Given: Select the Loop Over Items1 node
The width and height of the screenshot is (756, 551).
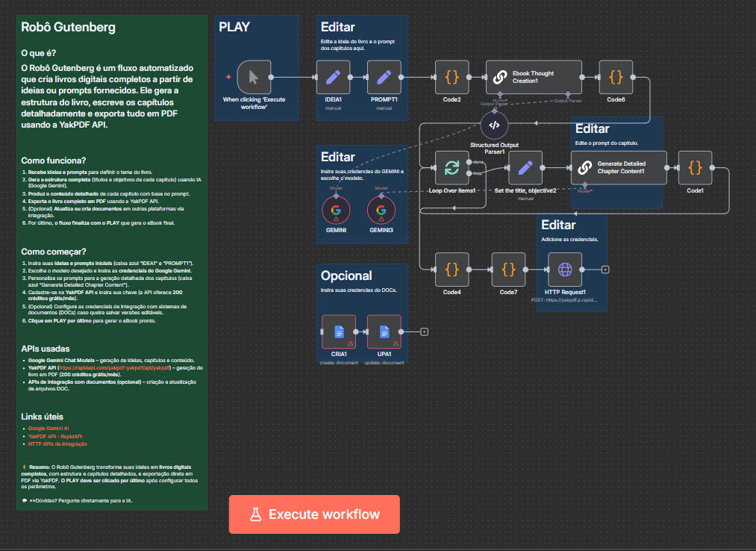Looking at the screenshot, I should point(452,167).
